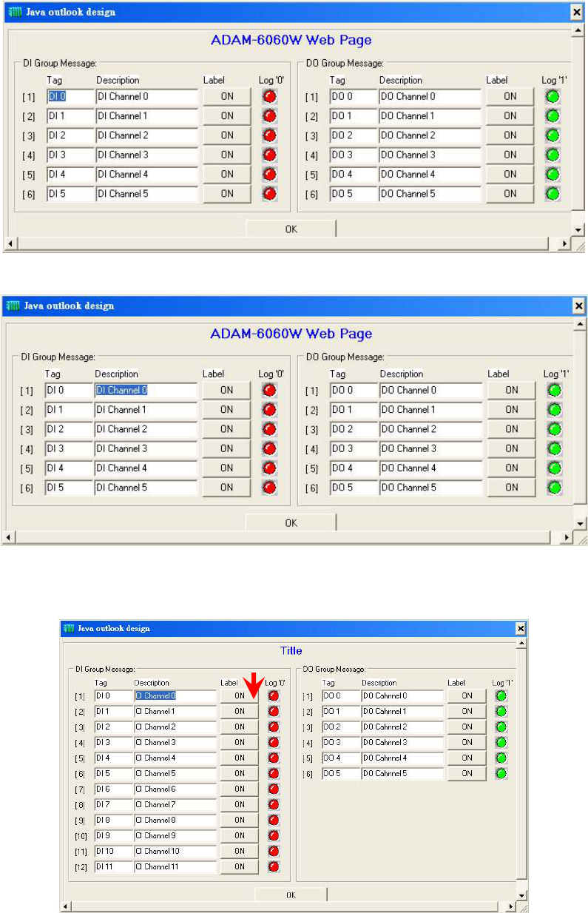
Task: Click ON label button for DO 2 in middle window
Action: coord(512,429)
